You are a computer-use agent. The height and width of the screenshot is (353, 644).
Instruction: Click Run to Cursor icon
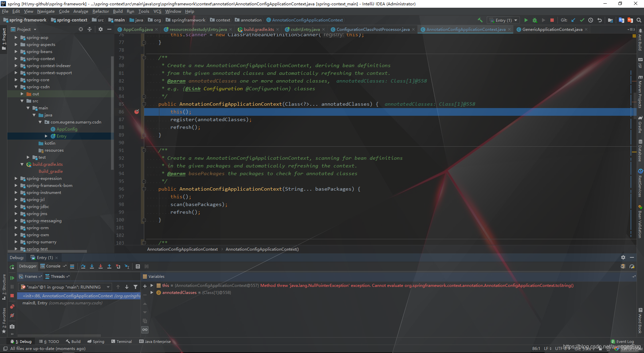(x=127, y=266)
